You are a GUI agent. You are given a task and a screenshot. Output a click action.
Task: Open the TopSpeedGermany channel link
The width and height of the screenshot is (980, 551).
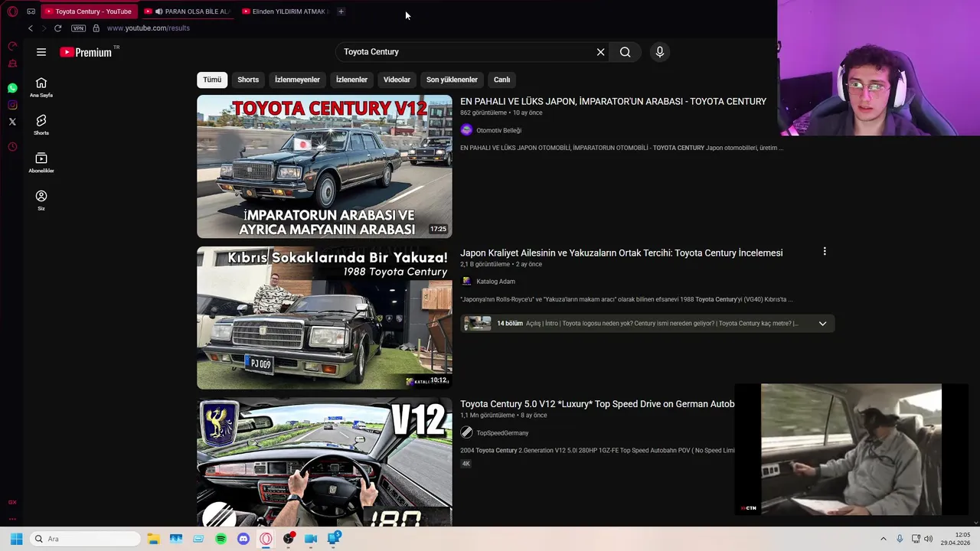[x=502, y=433]
